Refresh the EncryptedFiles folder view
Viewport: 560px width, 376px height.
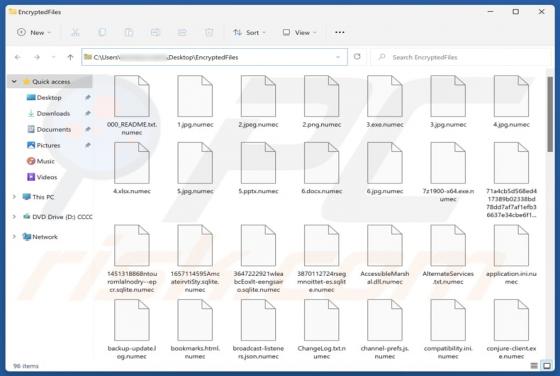coord(357,57)
